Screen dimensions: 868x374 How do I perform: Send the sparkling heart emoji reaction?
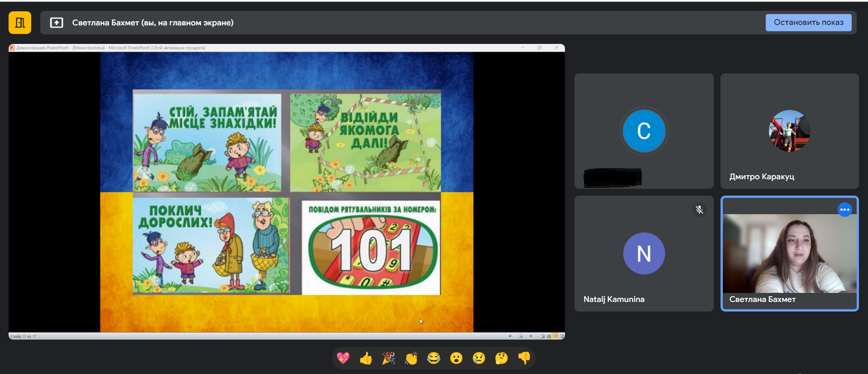pos(343,358)
